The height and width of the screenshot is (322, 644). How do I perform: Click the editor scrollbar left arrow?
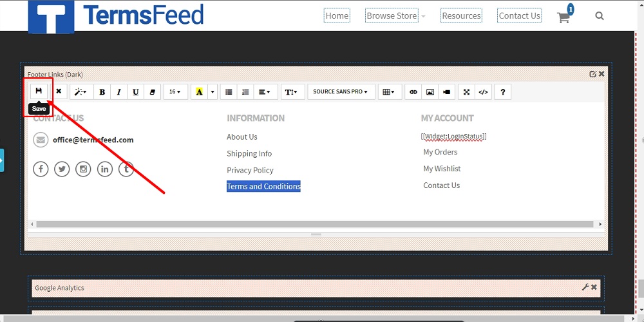(x=32, y=224)
